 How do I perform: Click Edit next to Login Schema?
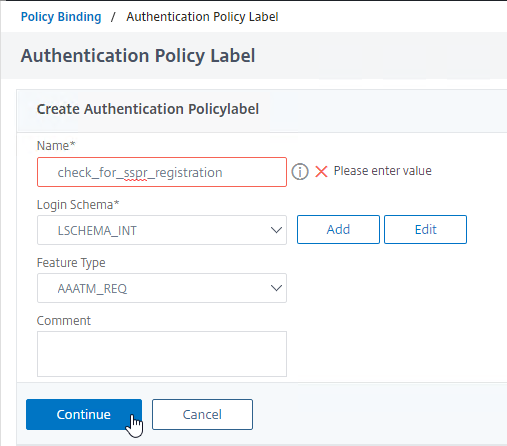coord(425,229)
